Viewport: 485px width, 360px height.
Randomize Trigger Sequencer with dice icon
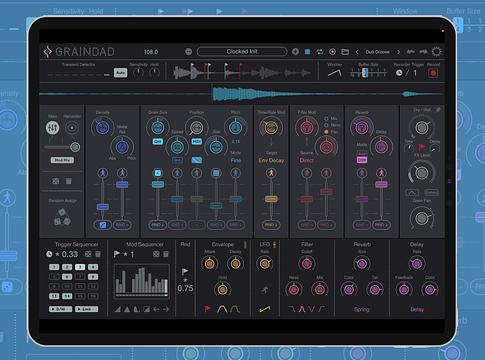(88, 254)
